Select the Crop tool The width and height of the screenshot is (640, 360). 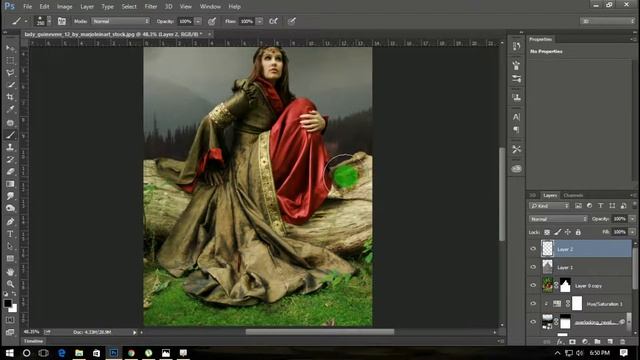point(10,97)
